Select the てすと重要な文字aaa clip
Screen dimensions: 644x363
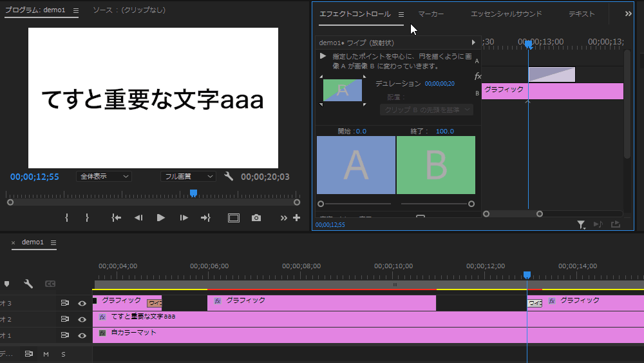tap(368, 319)
